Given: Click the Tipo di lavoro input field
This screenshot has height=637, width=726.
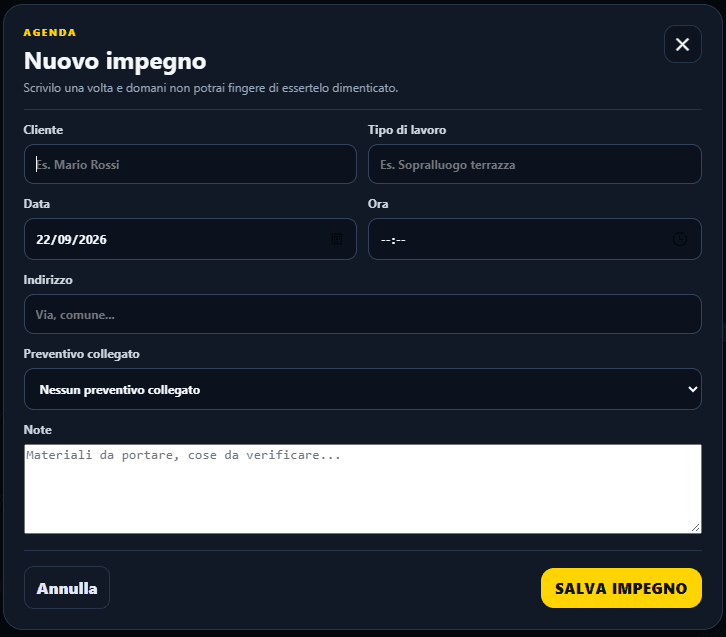Looking at the screenshot, I should [535, 164].
